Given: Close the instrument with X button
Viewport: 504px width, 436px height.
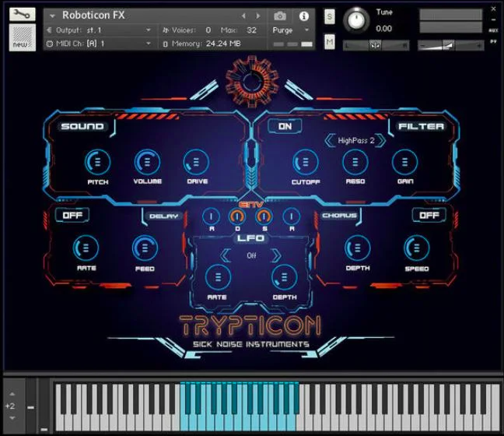Looking at the screenshot, I should 493,9.
